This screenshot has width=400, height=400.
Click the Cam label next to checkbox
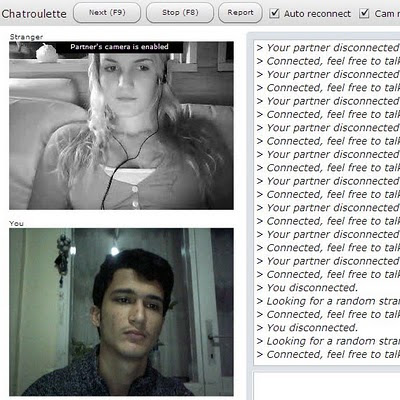coord(387,14)
